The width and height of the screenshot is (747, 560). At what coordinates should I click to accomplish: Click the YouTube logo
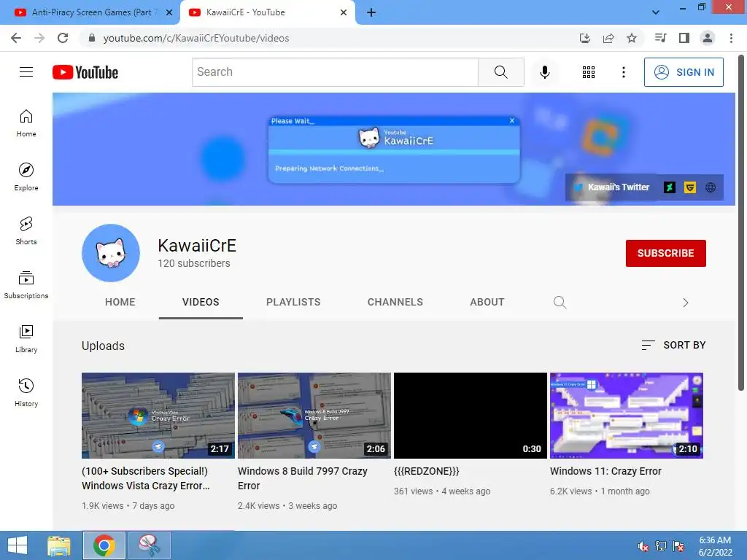tap(85, 72)
